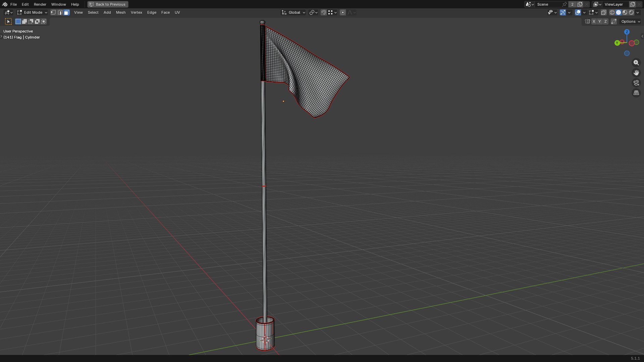The height and width of the screenshot is (362, 644).
Task: Open the Render menu
Action: [40, 4]
